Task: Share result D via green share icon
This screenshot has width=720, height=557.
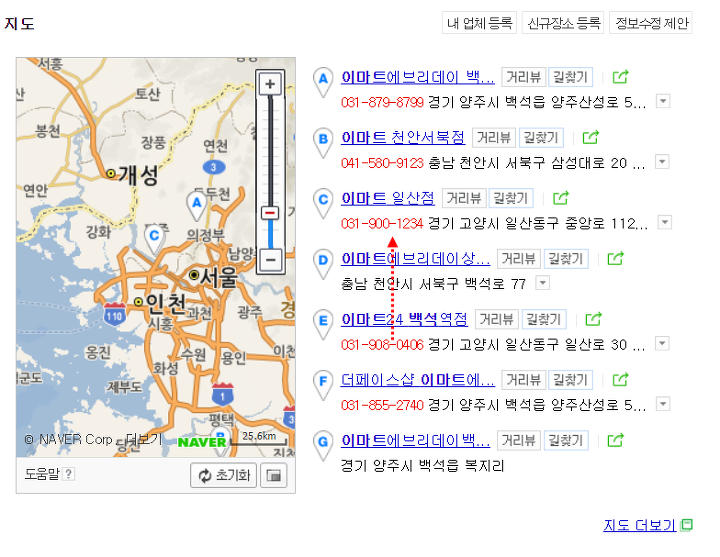Action: [x=615, y=259]
